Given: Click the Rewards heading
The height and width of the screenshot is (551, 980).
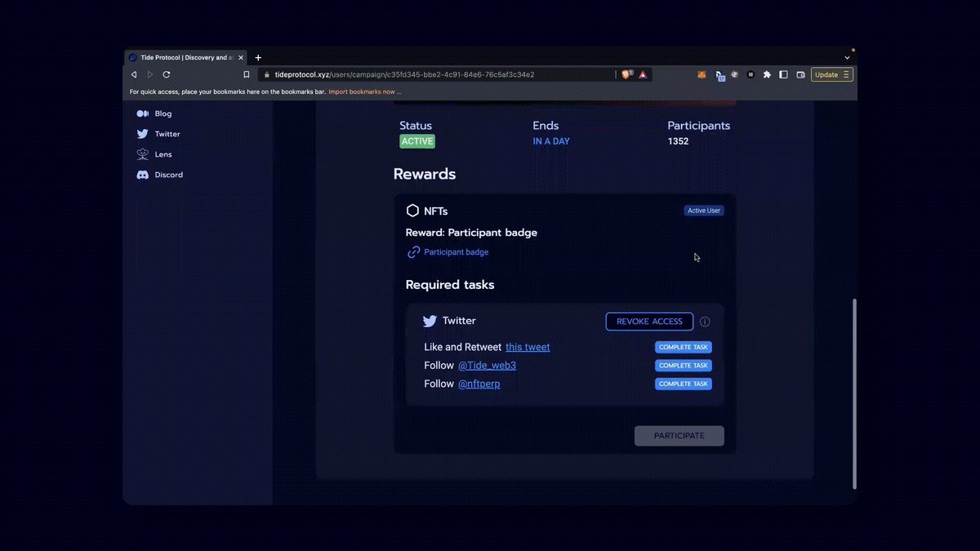Looking at the screenshot, I should click(425, 174).
